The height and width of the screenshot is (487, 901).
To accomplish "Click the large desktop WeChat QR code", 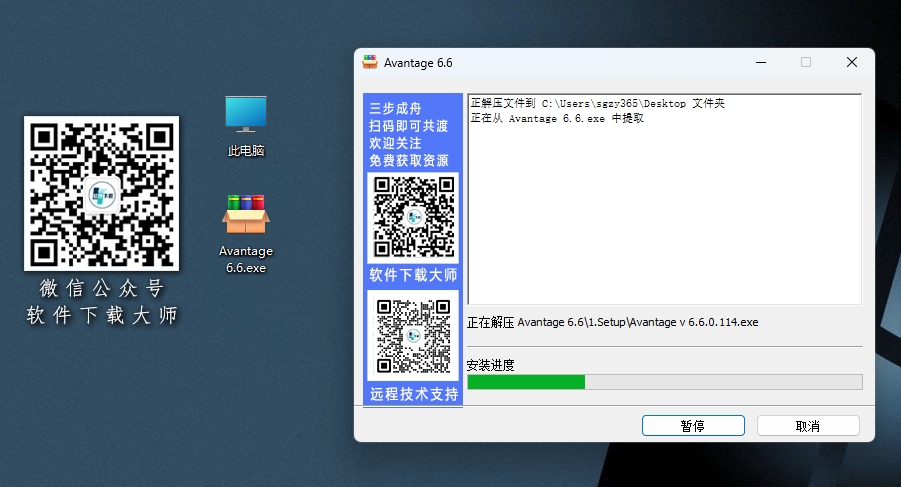I will (101, 194).
